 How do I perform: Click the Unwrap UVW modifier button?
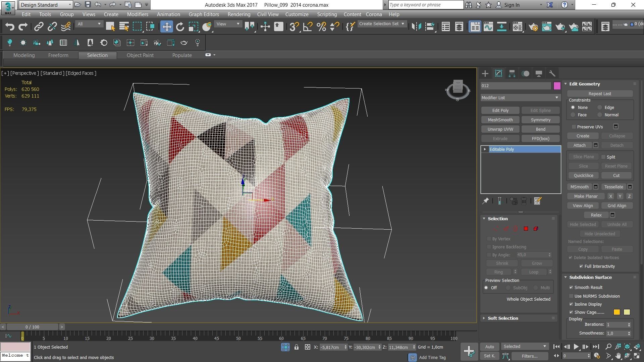coord(500,129)
